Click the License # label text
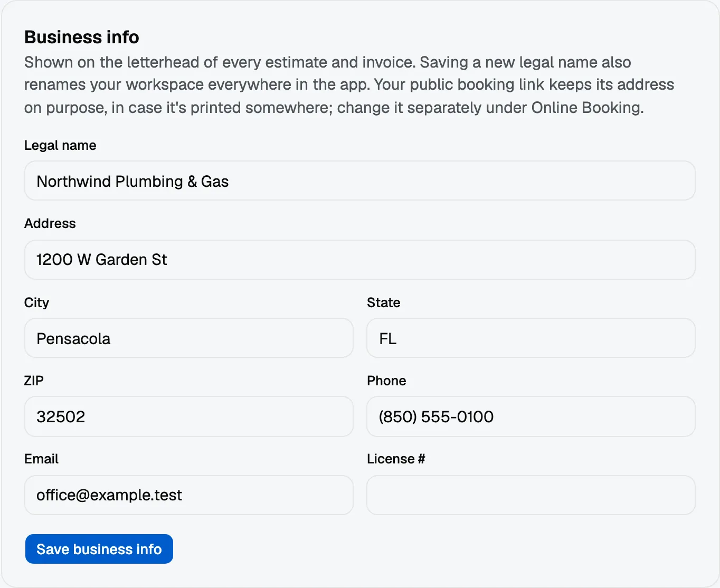The image size is (720, 588). [396, 459]
